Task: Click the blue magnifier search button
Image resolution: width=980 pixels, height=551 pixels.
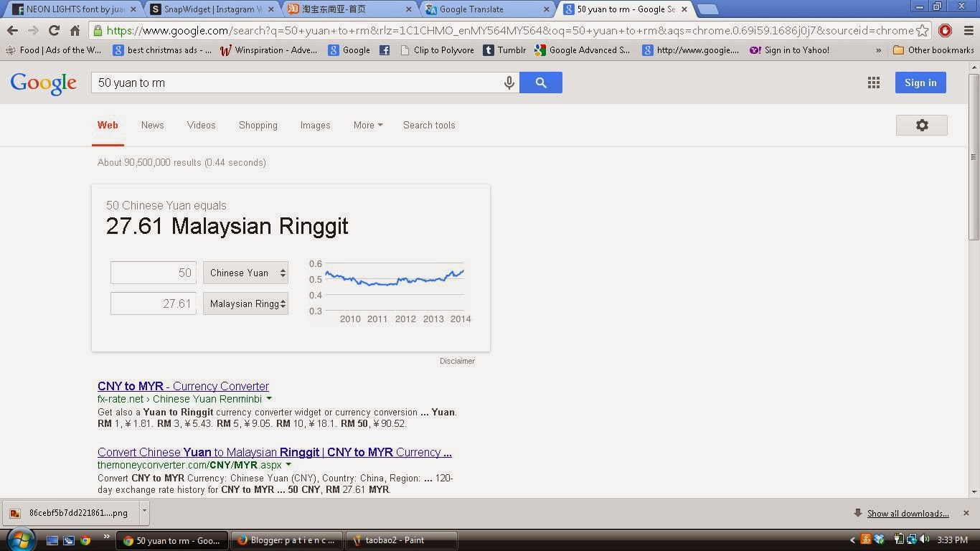Action: 541,83
